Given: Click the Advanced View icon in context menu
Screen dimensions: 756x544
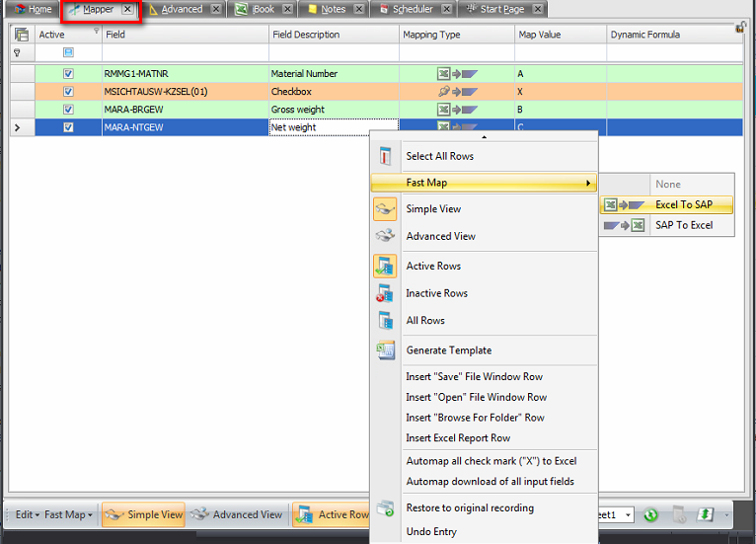Looking at the screenshot, I should (x=385, y=236).
